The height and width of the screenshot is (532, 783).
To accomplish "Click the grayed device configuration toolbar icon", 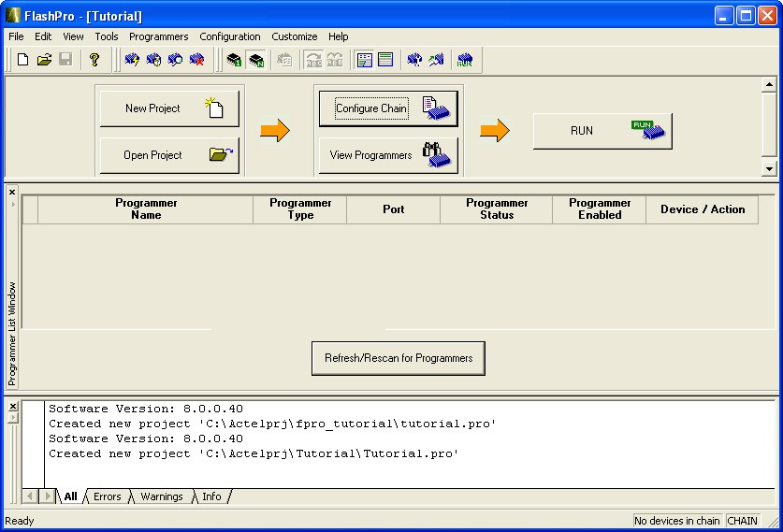I will coord(284,60).
